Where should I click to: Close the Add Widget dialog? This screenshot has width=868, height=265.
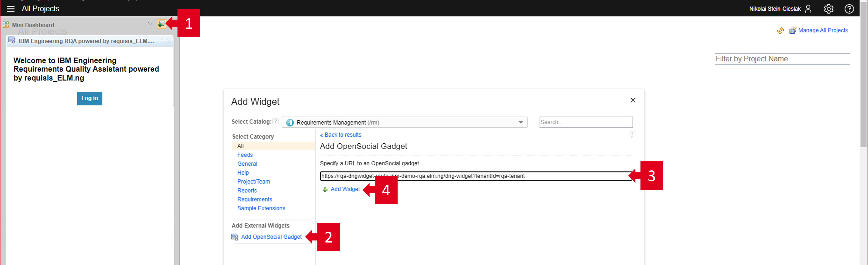pyautogui.click(x=632, y=100)
